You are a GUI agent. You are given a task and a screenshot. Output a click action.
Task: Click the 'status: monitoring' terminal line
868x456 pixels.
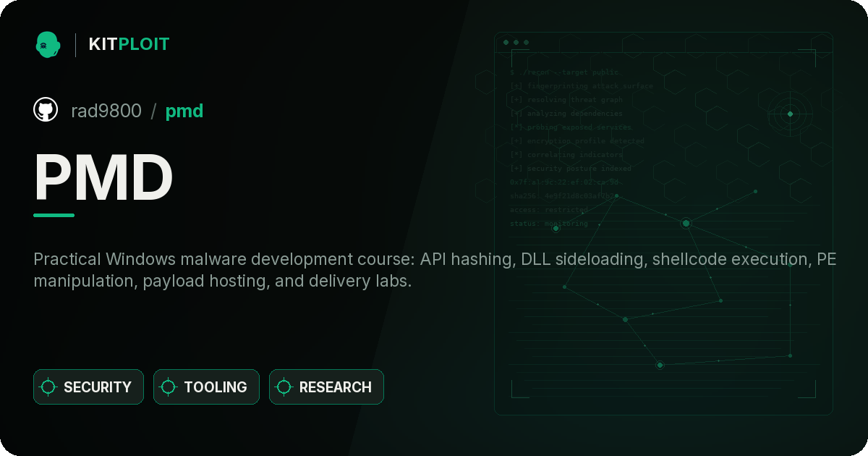(549, 224)
